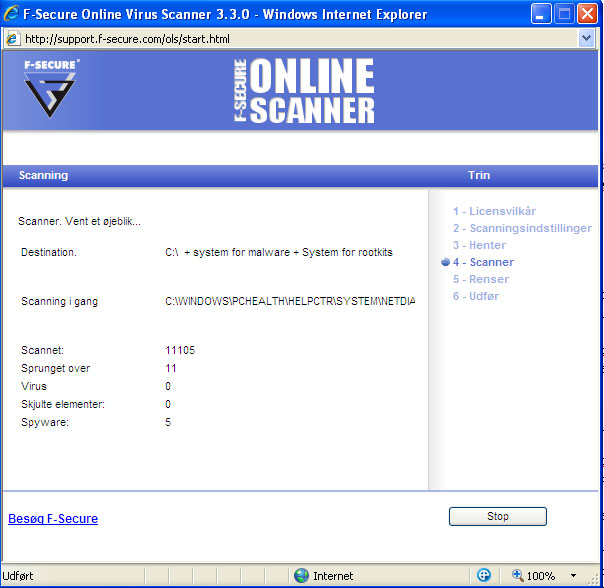Click the Internet zone label

point(333,576)
